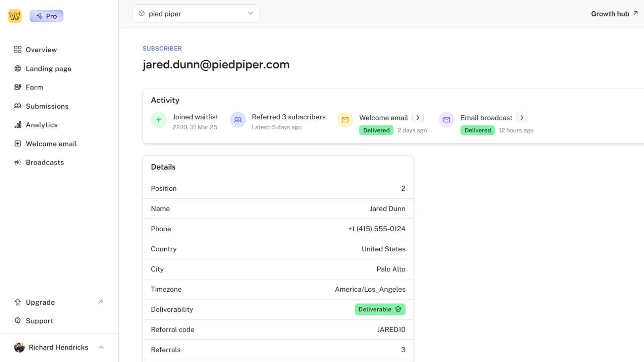The width and height of the screenshot is (644, 362).
Task: Click the Pro badge
Action: pyautogui.click(x=46, y=16)
